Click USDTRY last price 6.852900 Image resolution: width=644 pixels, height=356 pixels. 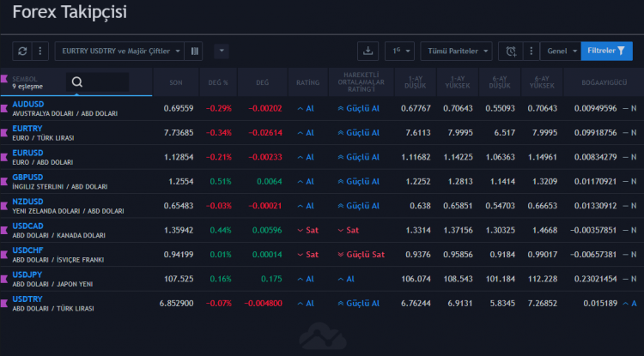tap(177, 304)
